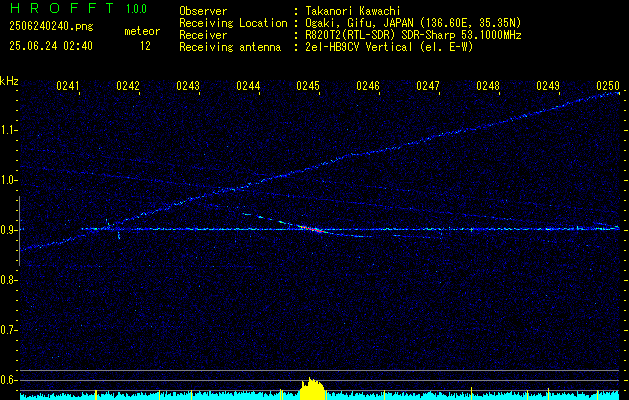629x400 pixels.
Task: Click the 'Receiving antenna' label
Action: (230, 47)
